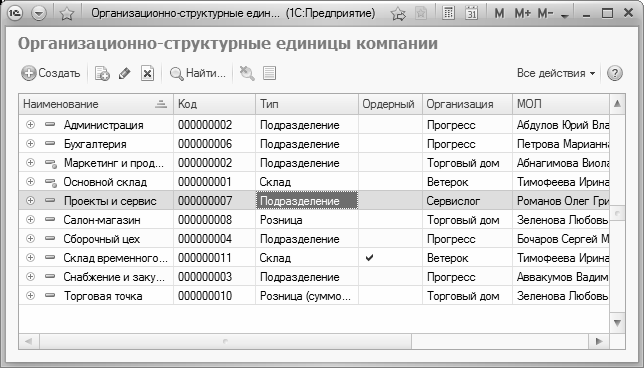Create new item by copying icon
The image size is (644, 368).
pos(102,74)
